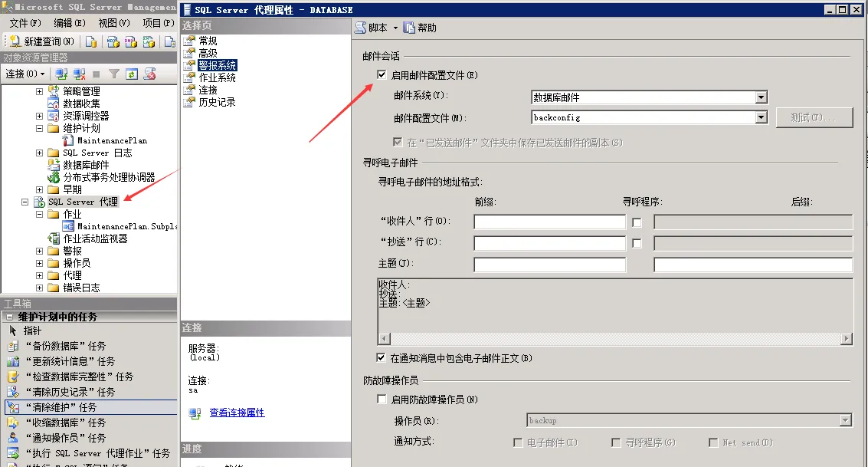868x467 pixels.
Task: Click the stop square icon in Object Explorer
Action: 97,74
